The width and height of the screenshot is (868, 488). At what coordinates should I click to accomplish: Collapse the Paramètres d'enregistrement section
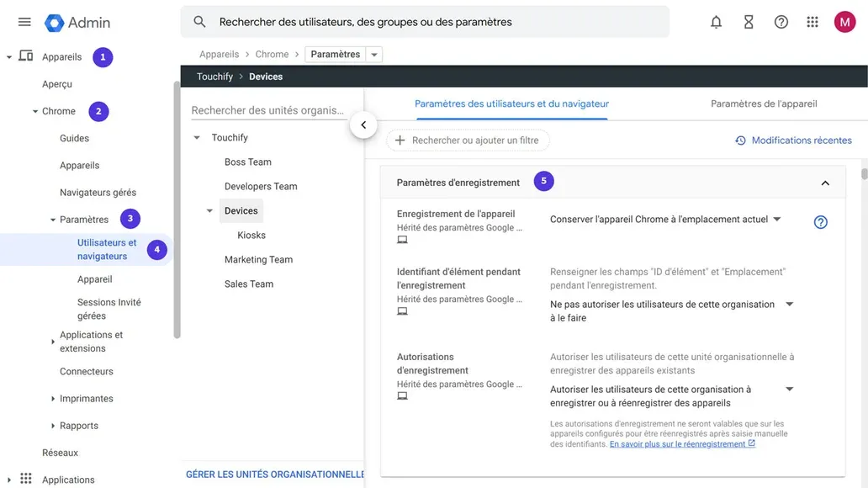pyautogui.click(x=825, y=181)
